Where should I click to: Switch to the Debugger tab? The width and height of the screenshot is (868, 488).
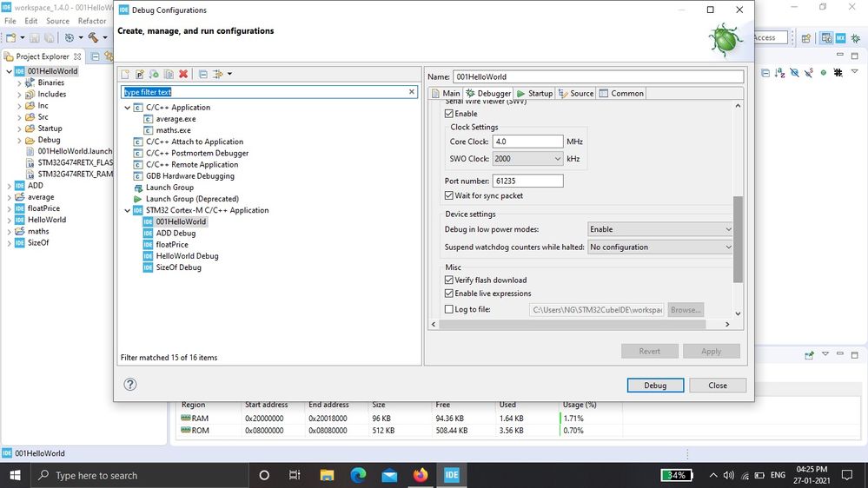488,94
